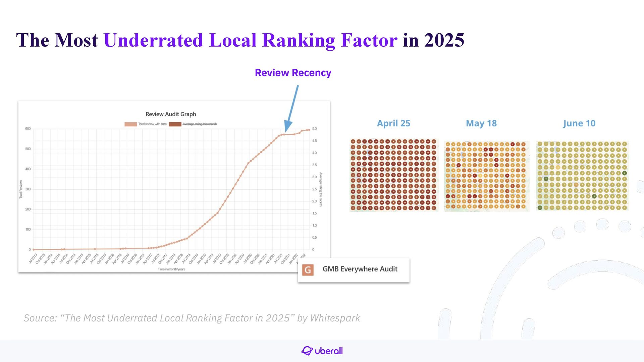644x362 pixels.
Task: Click the blue arrow pointing at the graph
Action: (x=291, y=108)
